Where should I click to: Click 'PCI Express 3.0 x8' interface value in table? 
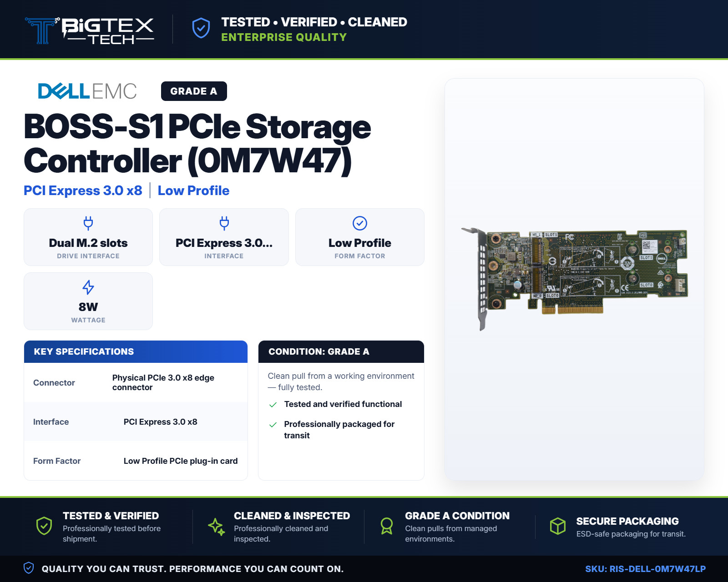(161, 422)
